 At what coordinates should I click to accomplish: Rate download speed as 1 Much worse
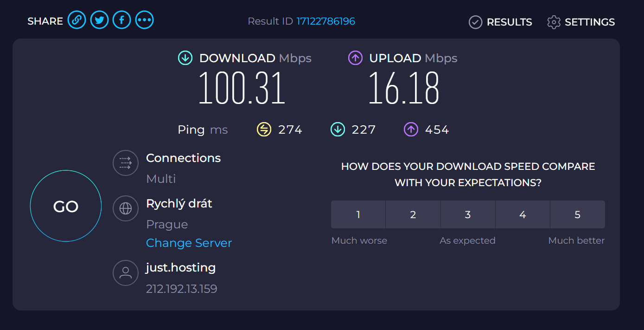coord(358,214)
